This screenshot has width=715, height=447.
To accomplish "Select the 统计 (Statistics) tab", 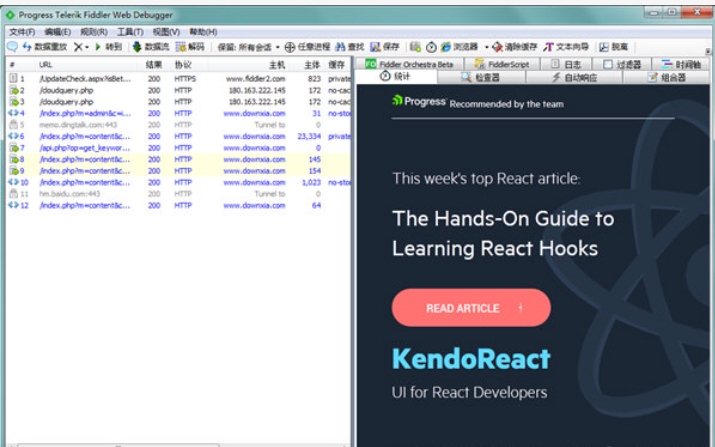I will (x=395, y=76).
